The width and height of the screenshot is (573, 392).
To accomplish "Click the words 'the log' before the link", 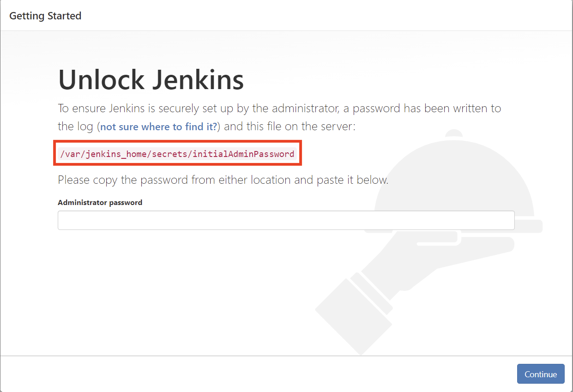I will pos(76,127).
